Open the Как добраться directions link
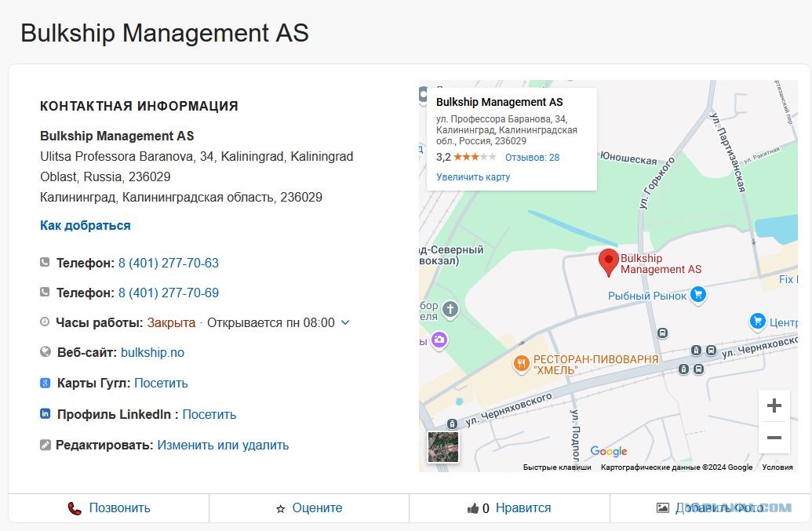Image resolution: width=812 pixels, height=531 pixels. (x=86, y=226)
